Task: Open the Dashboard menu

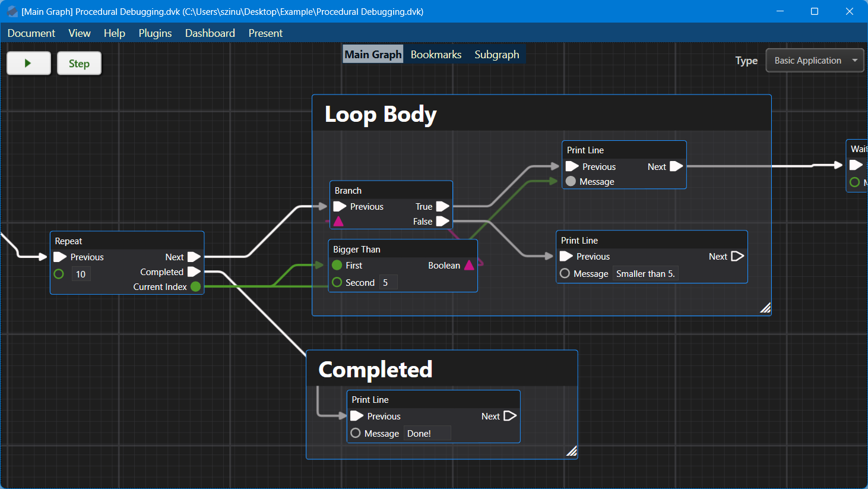Action: (210, 33)
